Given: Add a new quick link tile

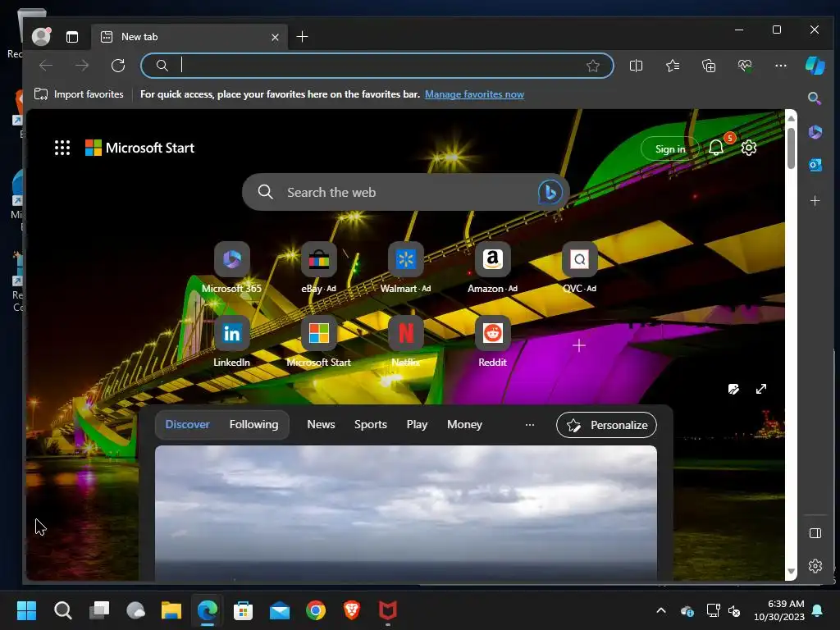Looking at the screenshot, I should [578, 345].
